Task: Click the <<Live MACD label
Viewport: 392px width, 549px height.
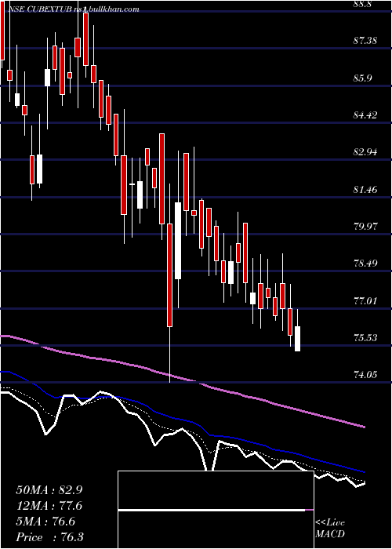Action: [x=330, y=529]
